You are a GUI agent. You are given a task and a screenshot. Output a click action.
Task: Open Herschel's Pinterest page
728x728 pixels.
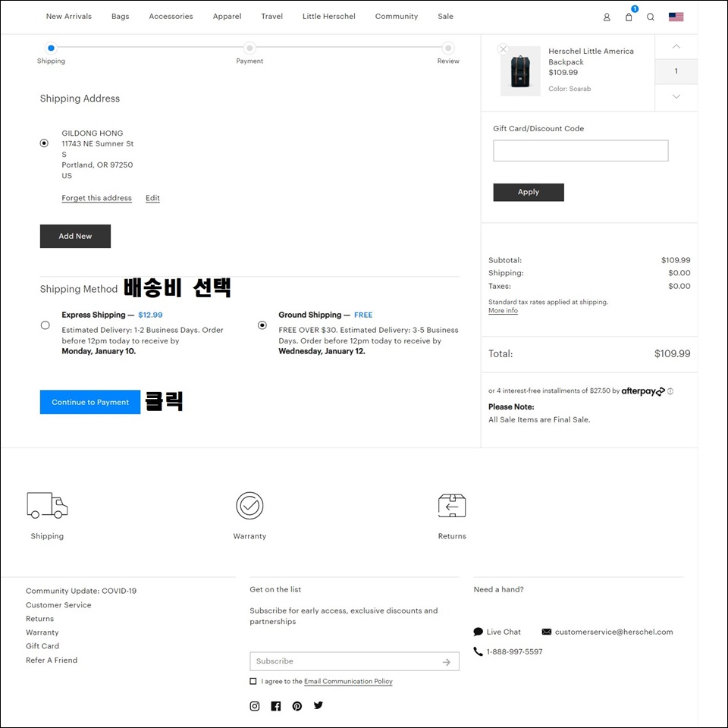(x=297, y=706)
